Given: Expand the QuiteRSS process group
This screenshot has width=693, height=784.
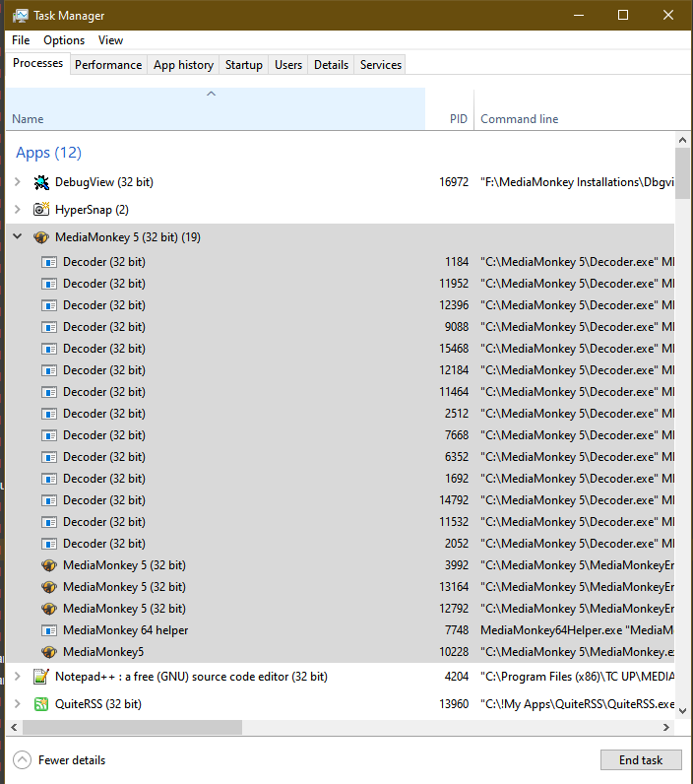Looking at the screenshot, I should (18, 704).
